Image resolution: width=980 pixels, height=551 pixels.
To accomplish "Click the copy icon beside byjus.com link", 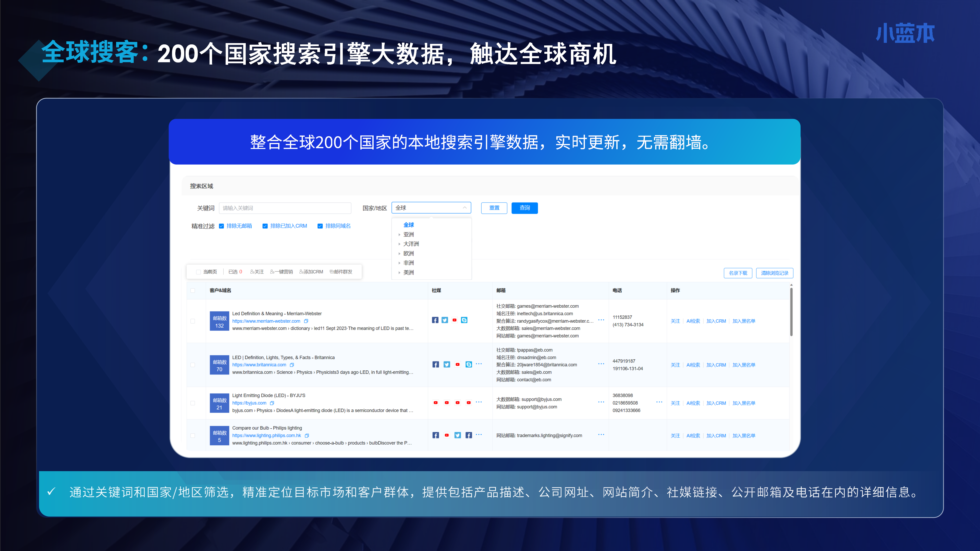I will click(272, 403).
